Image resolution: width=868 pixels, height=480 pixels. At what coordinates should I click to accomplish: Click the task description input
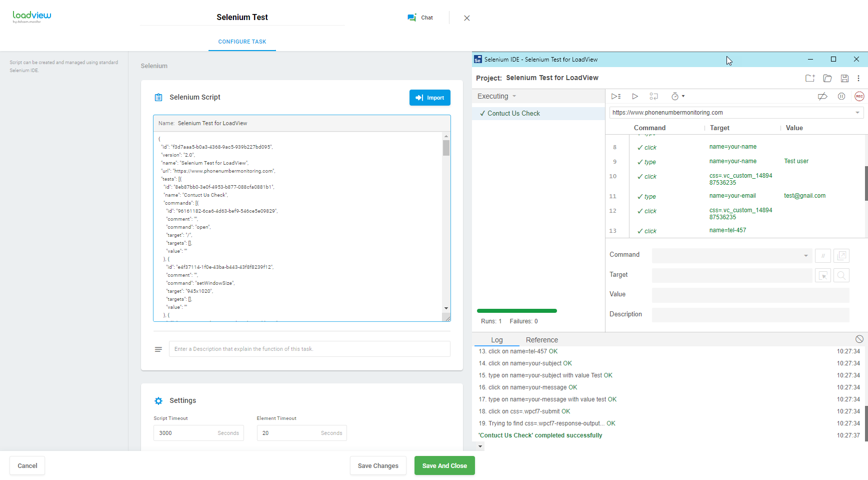point(309,349)
